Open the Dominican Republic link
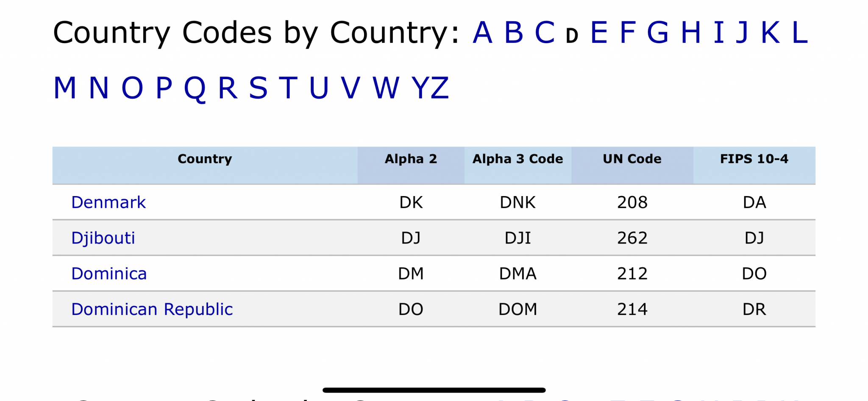The image size is (868, 401). [152, 310]
